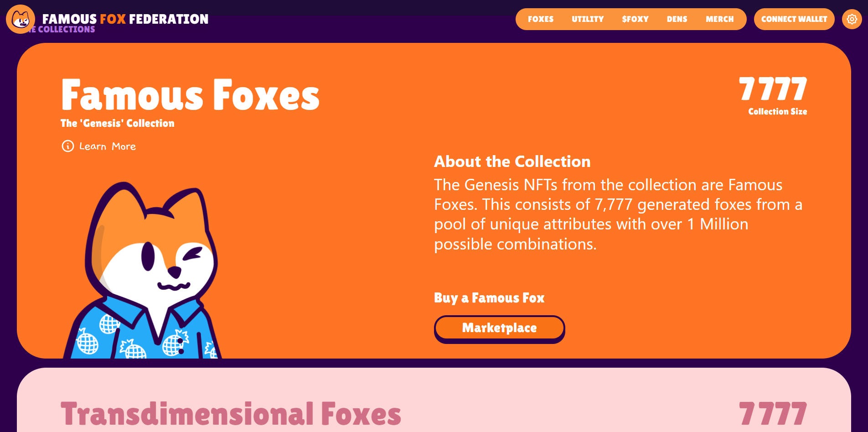This screenshot has width=868, height=432.
Task: Navigate to the $FOXY page
Action: 635,19
